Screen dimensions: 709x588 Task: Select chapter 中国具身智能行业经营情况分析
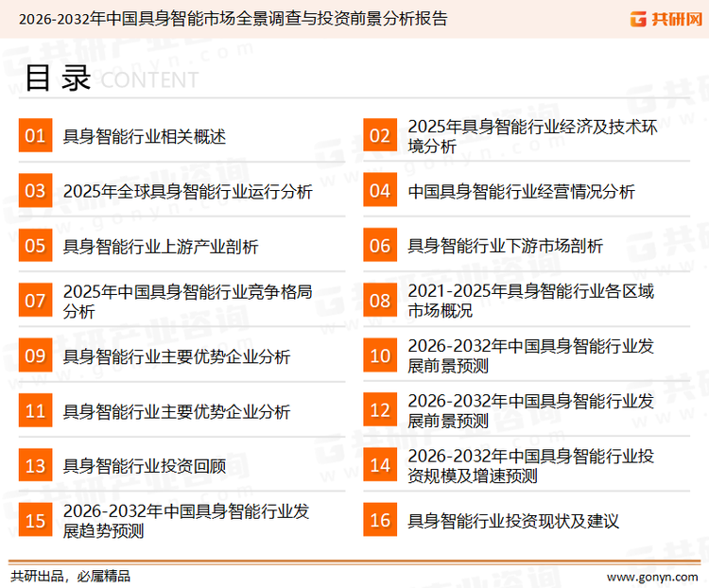[521, 192]
